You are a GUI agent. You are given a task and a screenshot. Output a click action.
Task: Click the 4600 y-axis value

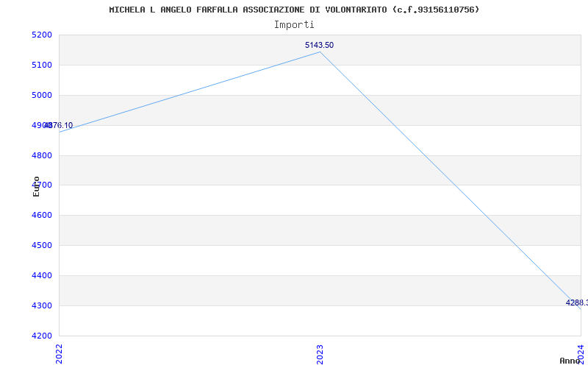42,215
